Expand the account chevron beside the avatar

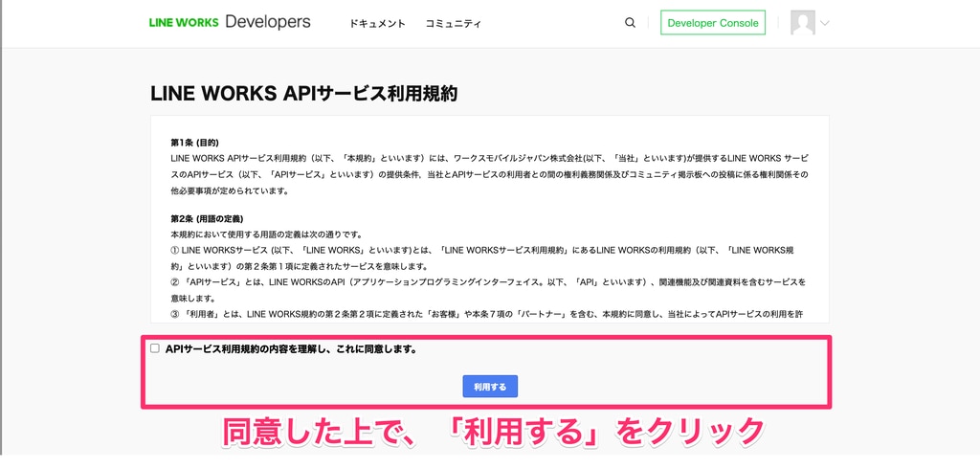point(825,23)
